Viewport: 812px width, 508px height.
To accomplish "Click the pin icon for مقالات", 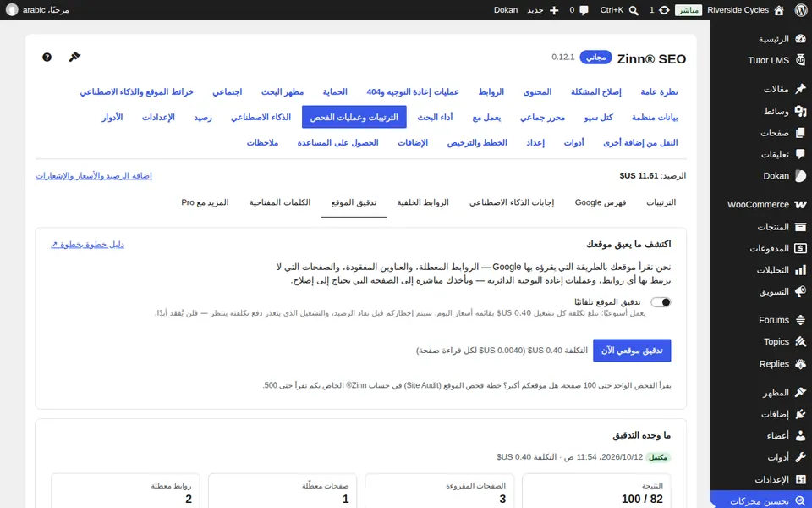I will point(801,89).
